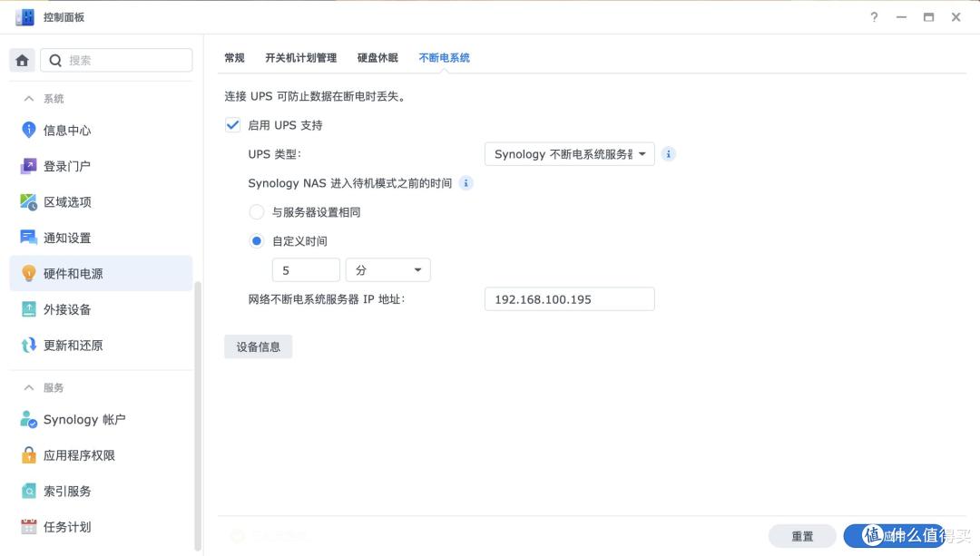Click the search magnifier icon
This screenshot has height=556, width=980.
[55, 60]
